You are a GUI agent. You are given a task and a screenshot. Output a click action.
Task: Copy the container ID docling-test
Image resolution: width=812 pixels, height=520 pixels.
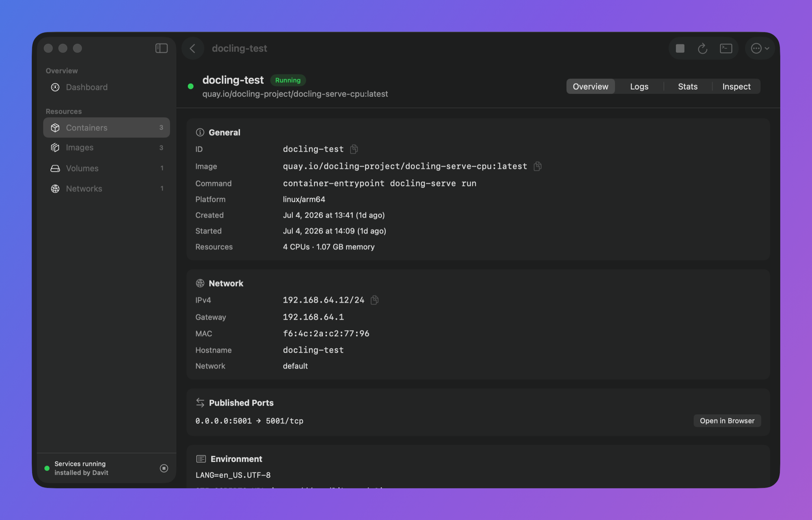354,149
